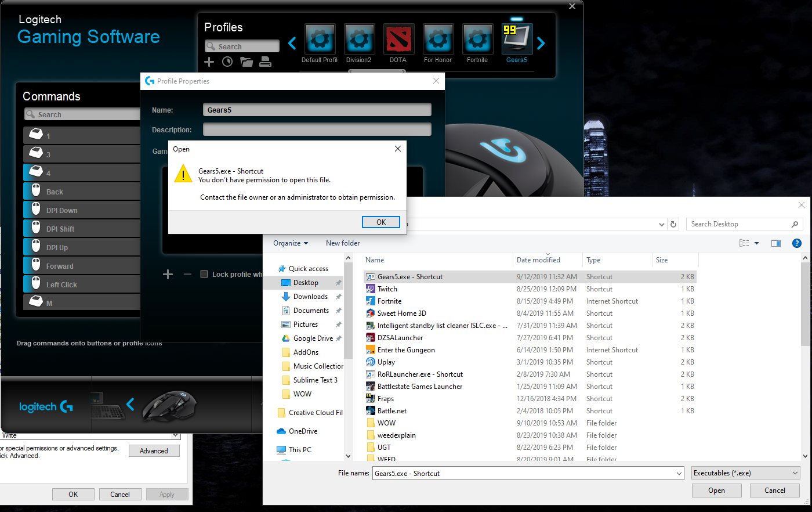Viewport: 812px width, 512px height.
Task: Click the profile Name field showing Gears5
Action: (317, 110)
